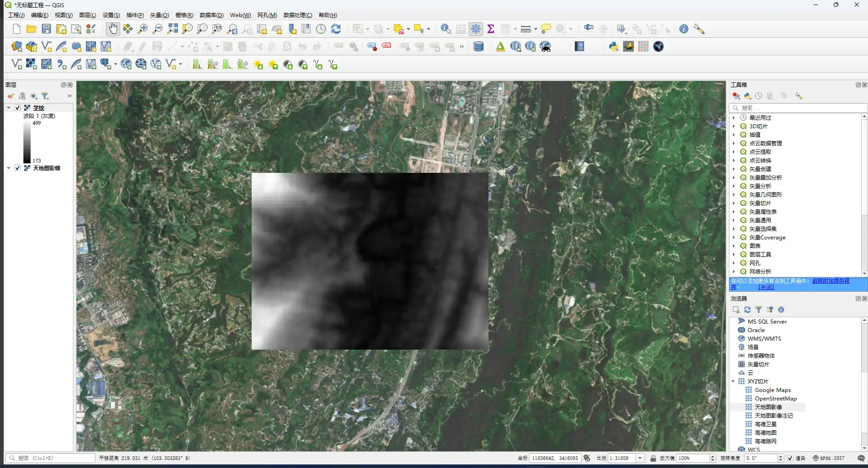Open the map scale dropdown
The width and height of the screenshot is (868, 468).
[640, 458]
